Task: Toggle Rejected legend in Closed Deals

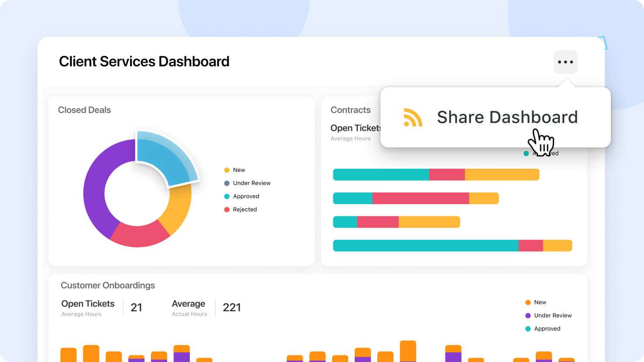Action: (240, 209)
